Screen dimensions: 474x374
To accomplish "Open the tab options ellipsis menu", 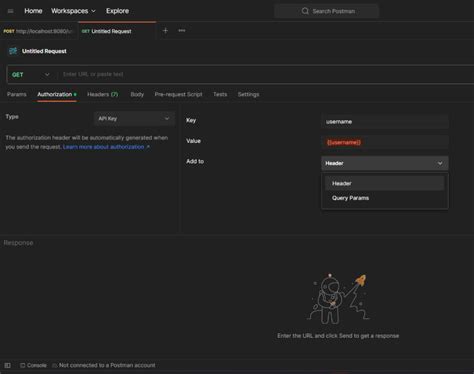I will pos(182,31).
